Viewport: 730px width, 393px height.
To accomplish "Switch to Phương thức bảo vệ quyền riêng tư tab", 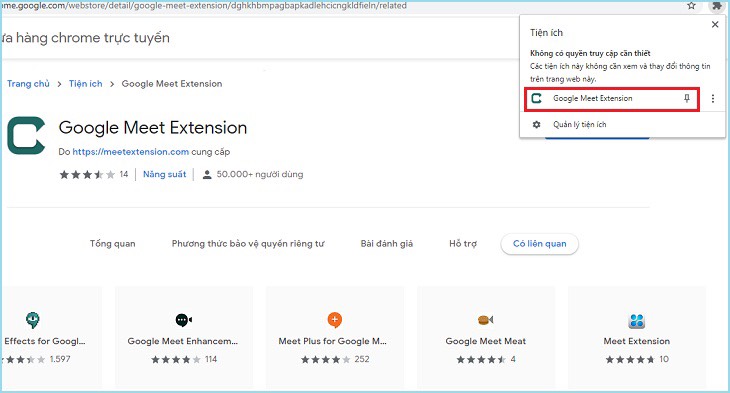I will [248, 244].
